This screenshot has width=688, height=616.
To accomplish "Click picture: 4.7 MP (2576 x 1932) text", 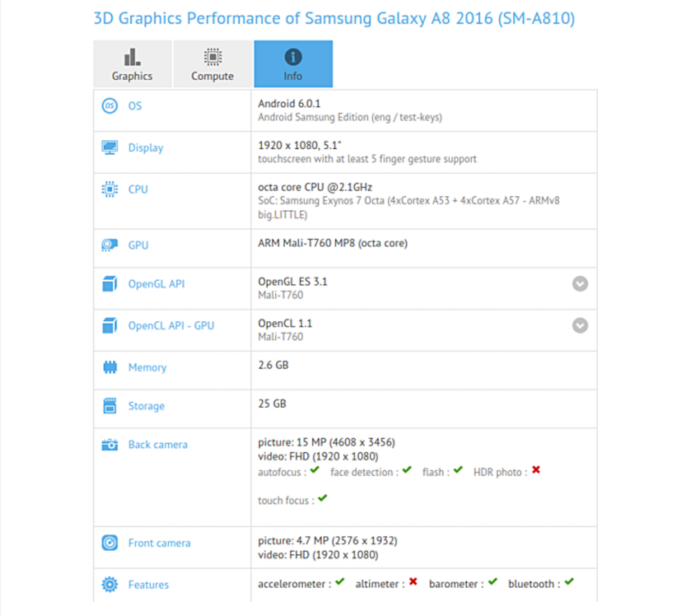I will 327,541.
